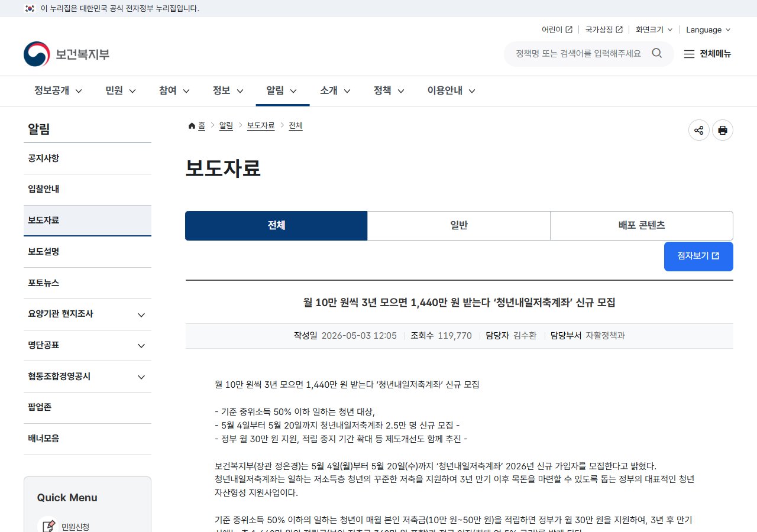The image size is (757, 532).
Task: Open 보도자료 in sidebar
Action: [88, 220]
